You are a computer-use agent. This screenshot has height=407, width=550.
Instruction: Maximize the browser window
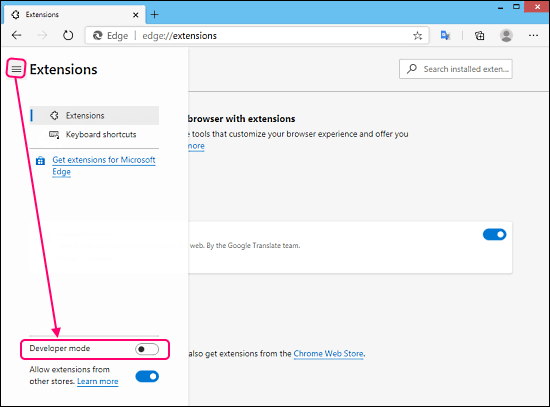516,7
